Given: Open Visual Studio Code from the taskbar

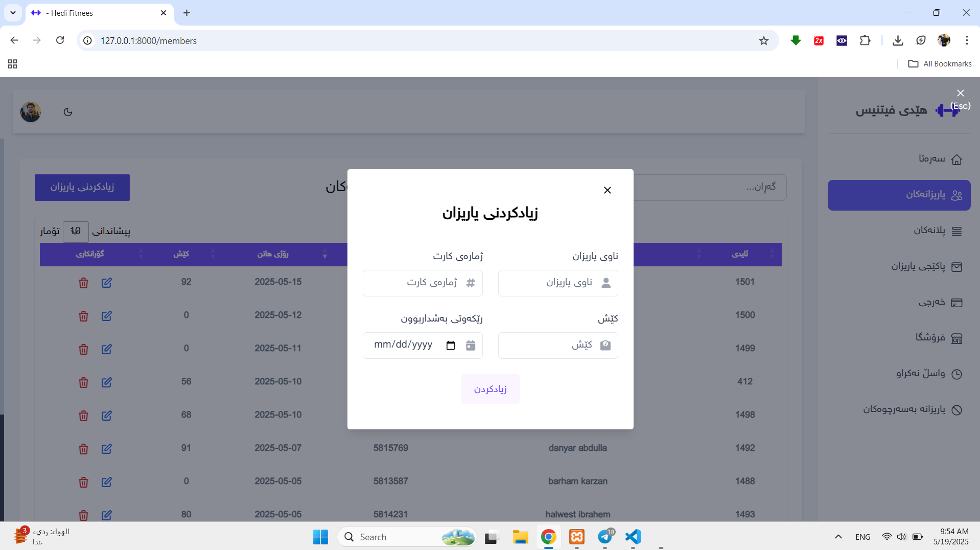Looking at the screenshot, I should 633,537.
